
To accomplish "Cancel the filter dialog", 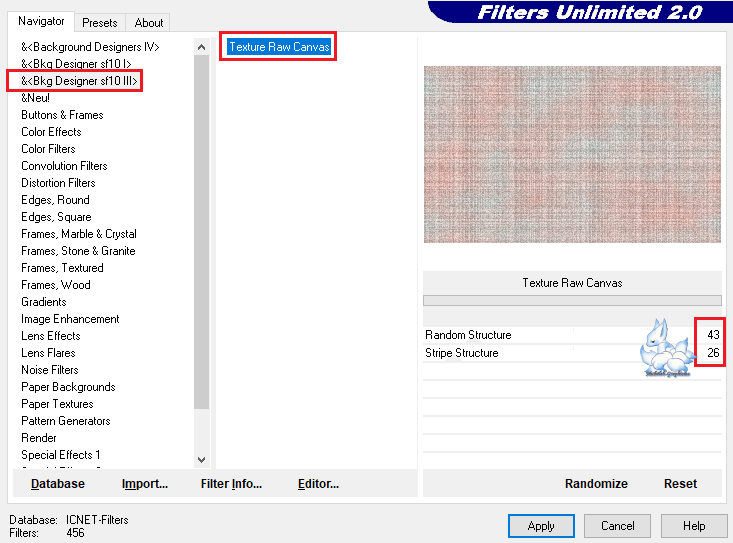I will (618, 526).
